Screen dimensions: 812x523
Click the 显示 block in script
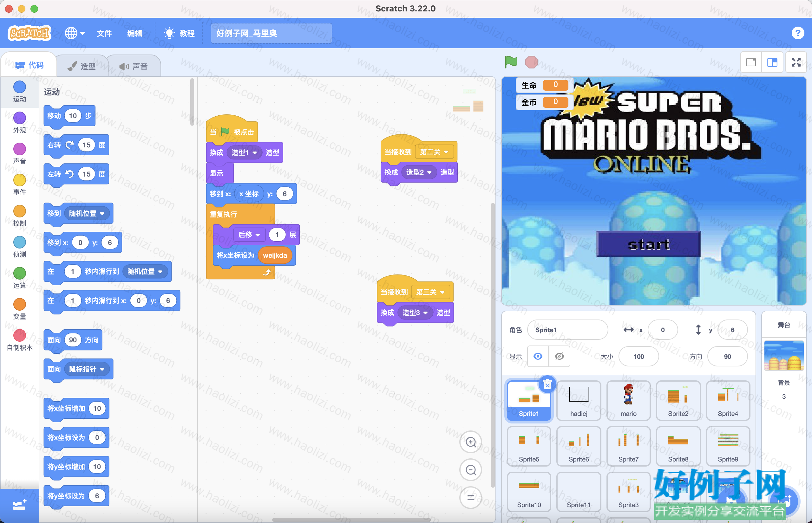pyautogui.click(x=219, y=173)
